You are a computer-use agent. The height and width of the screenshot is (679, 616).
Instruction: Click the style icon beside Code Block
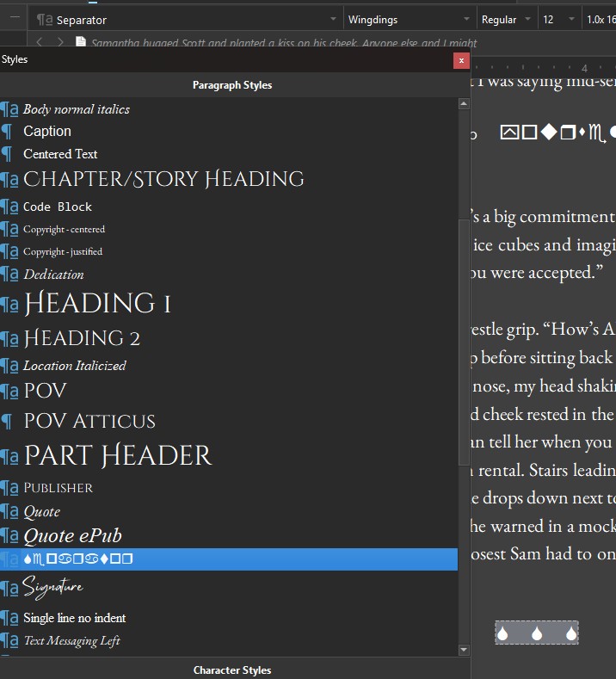tap(9, 207)
